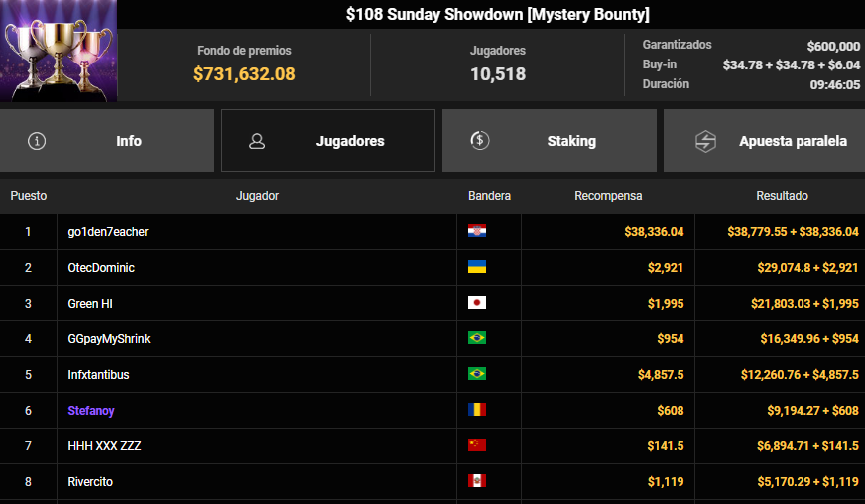Screen dimensions: 865x504
Task: Click the China flag next to HHH XXX ZZZ
Action: (x=477, y=444)
